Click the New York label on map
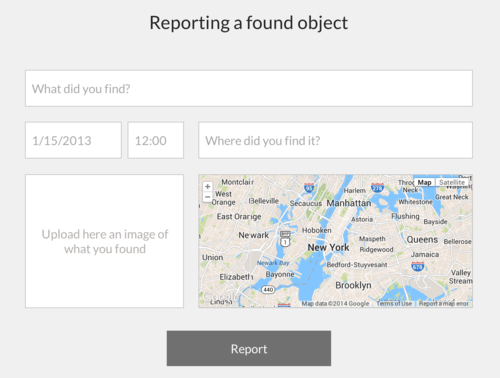The image size is (500, 378). pos(328,247)
